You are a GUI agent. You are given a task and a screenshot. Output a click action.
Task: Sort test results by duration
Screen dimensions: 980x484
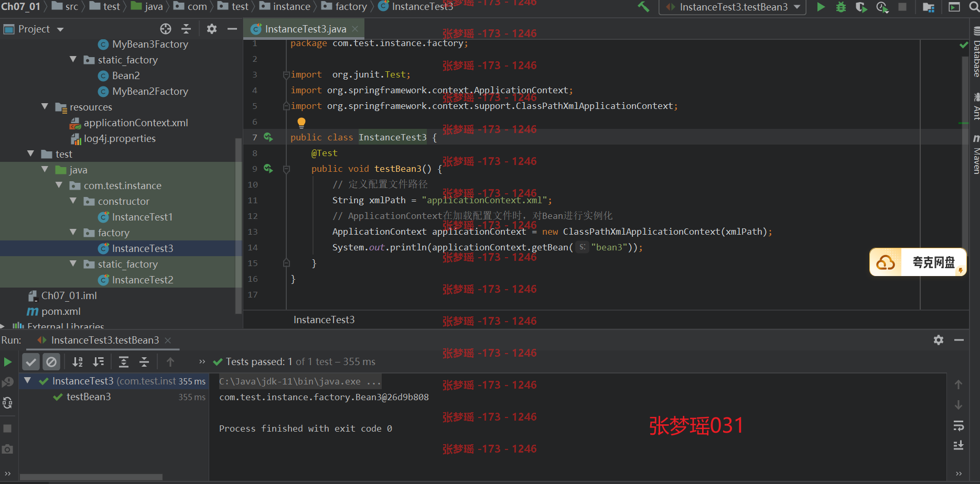tap(99, 362)
